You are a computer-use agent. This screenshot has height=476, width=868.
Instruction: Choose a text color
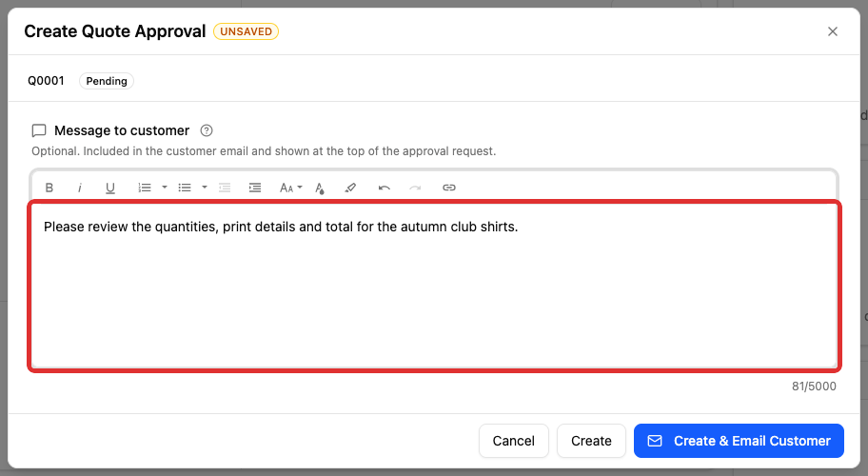pos(320,188)
